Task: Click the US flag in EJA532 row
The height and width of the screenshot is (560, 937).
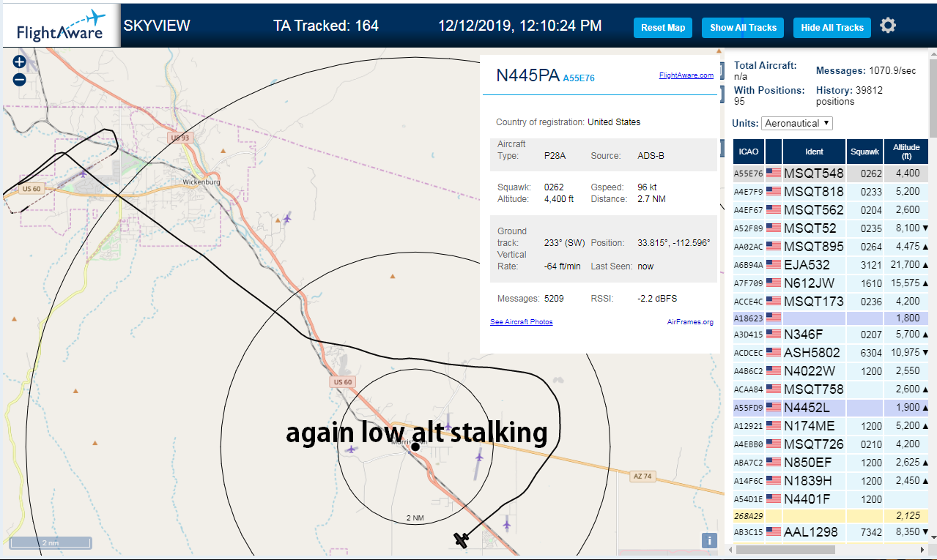Action: (x=774, y=265)
